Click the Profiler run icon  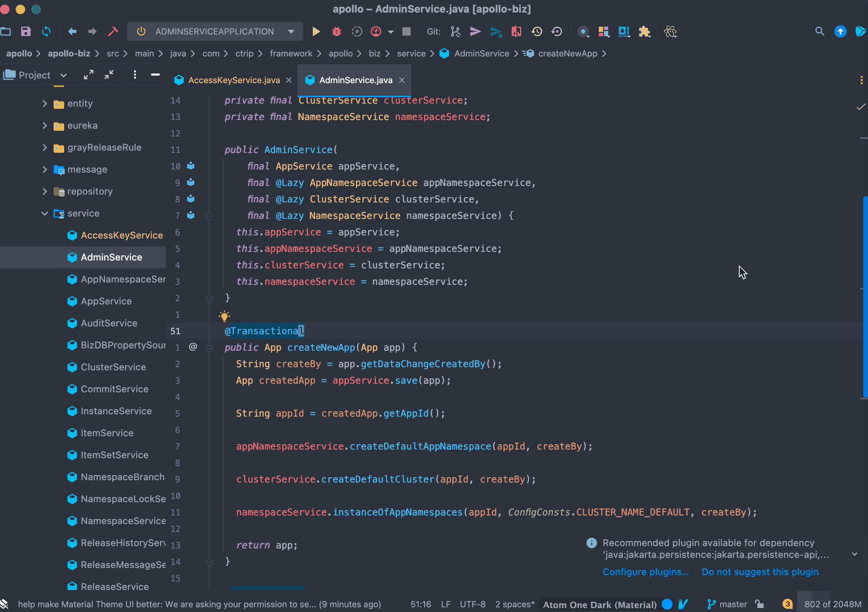pos(376,31)
